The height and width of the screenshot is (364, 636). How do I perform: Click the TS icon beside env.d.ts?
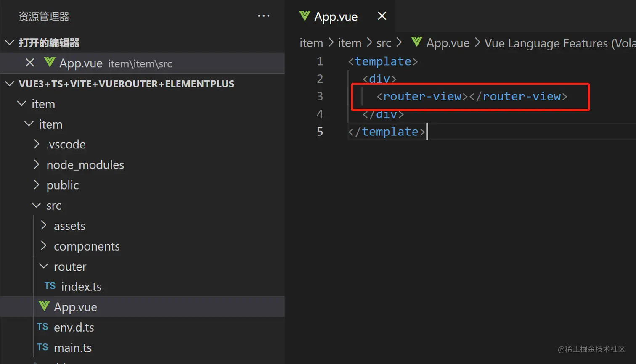tap(42, 327)
